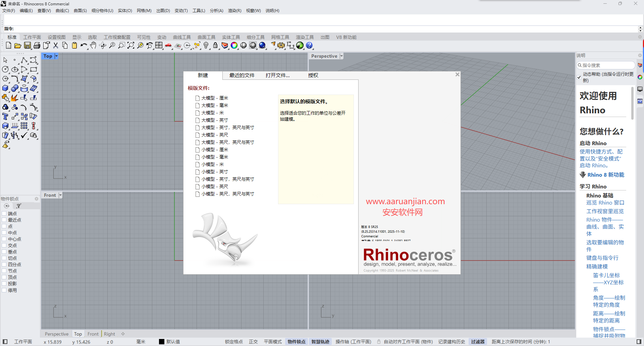Switch to the 最近的文件 tab
644x346 pixels.
(x=241, y=75)
